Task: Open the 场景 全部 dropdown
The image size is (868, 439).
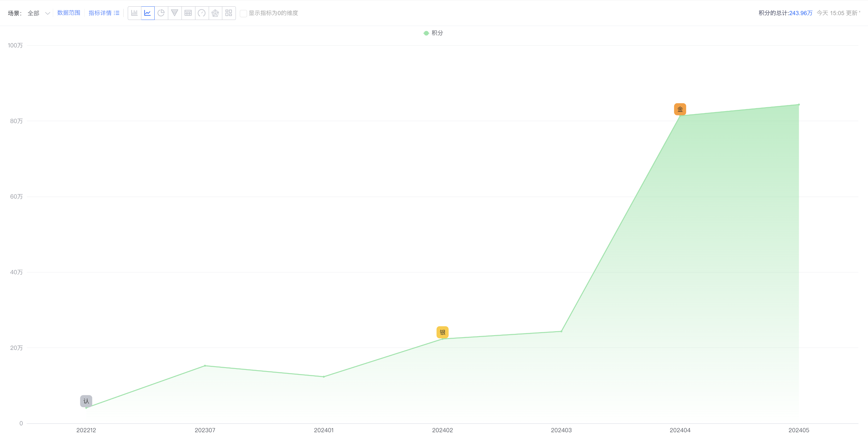Action: point(38,13)
